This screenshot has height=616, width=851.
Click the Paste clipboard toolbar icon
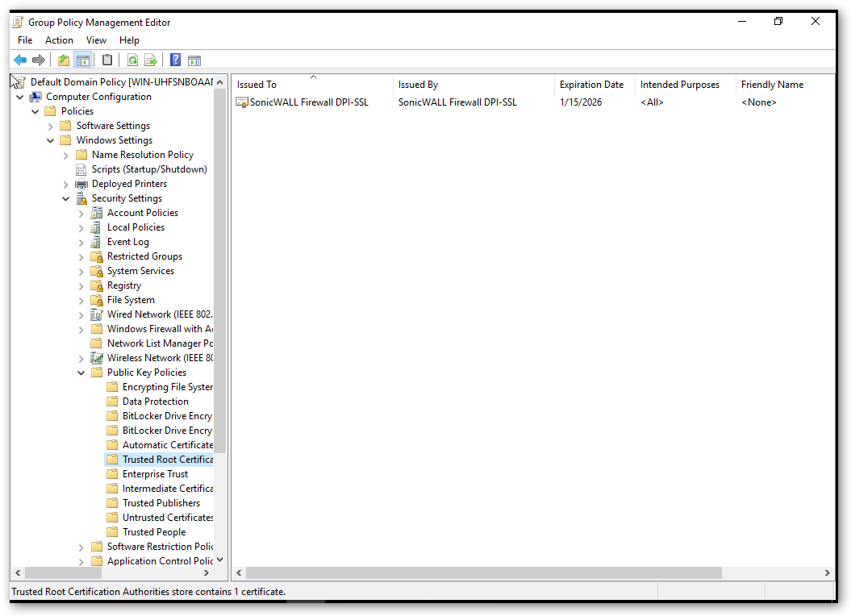click(x=107, y=60)
